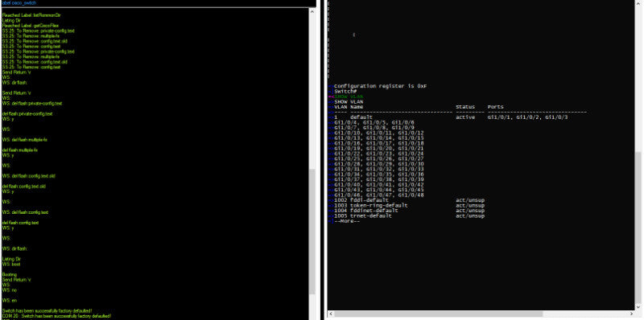Click the '--More--' pager prompt
The image size is (644, 320).
[x=347, y=221]
